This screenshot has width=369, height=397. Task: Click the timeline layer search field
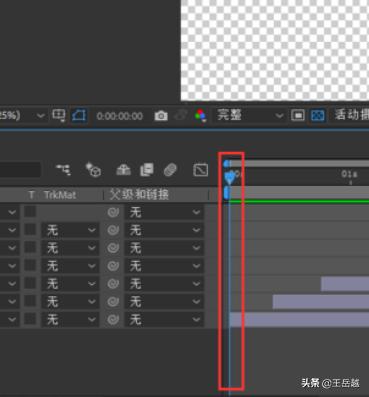click(x=20, y=170)
